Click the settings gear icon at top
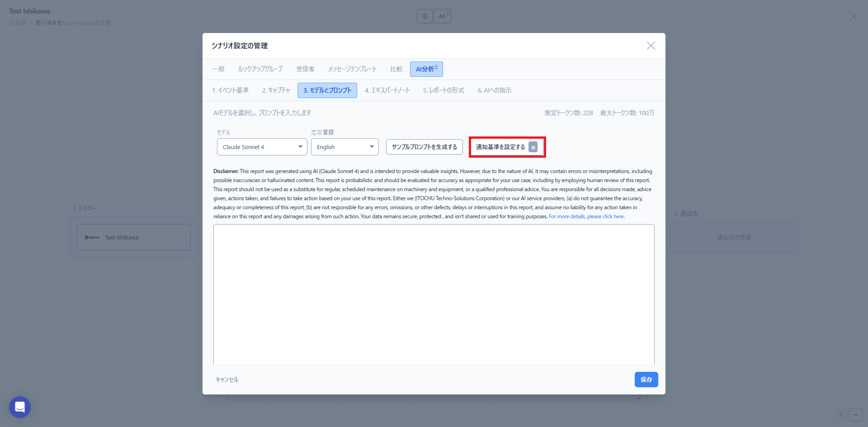Image resolution: width=868 pixels, height=427 pixels. pos(425,16)
